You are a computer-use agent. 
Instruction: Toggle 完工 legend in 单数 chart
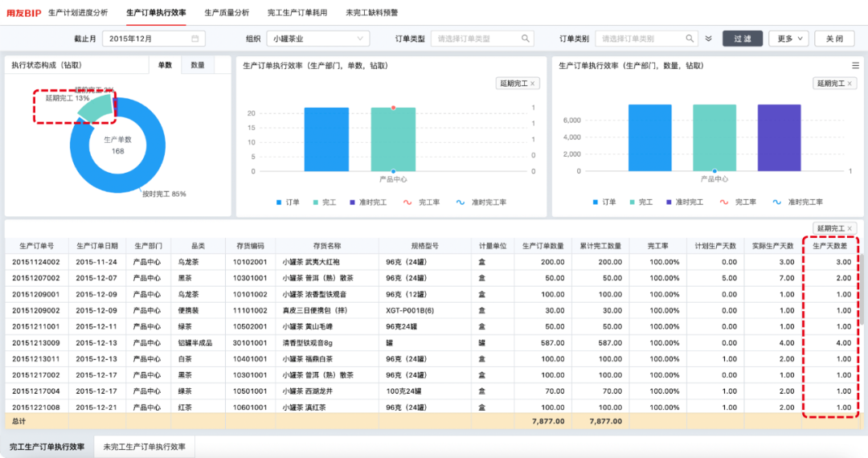click(x=325, y=202)
